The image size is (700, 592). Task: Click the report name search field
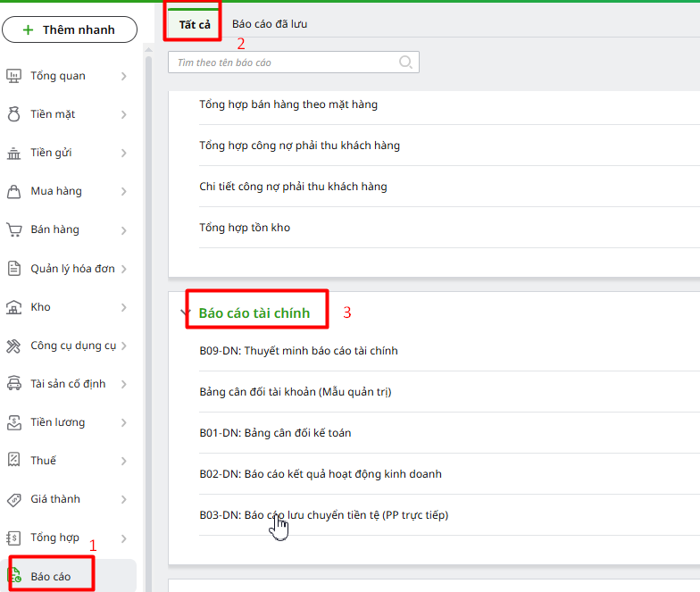pos(286,63)
